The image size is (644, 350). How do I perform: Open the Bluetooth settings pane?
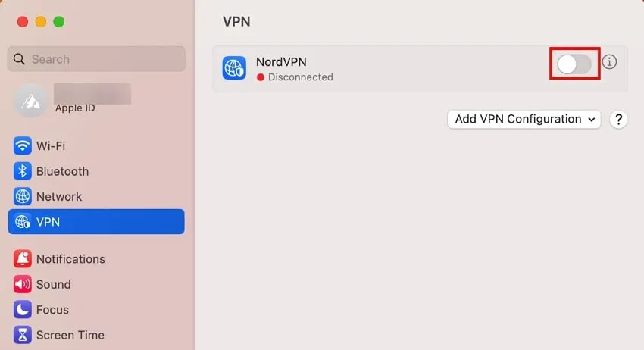click(x=62, y=171)
